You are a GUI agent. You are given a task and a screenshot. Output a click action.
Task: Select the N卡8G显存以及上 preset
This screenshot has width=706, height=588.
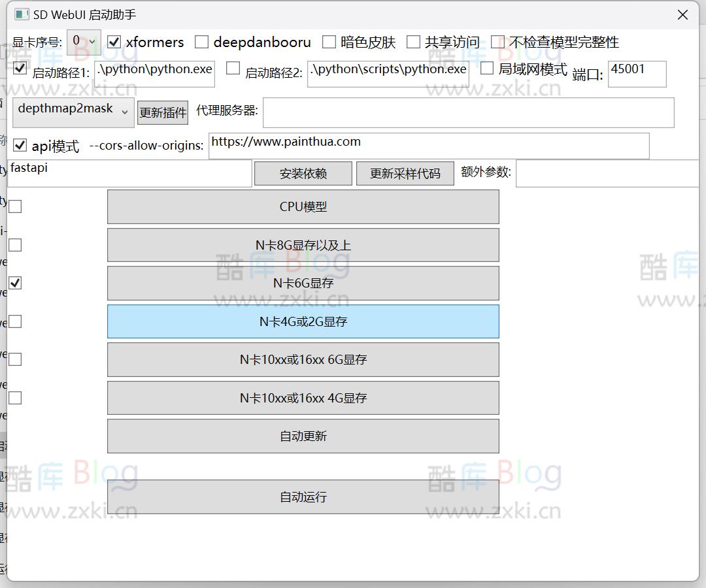[x=303, y=244]
